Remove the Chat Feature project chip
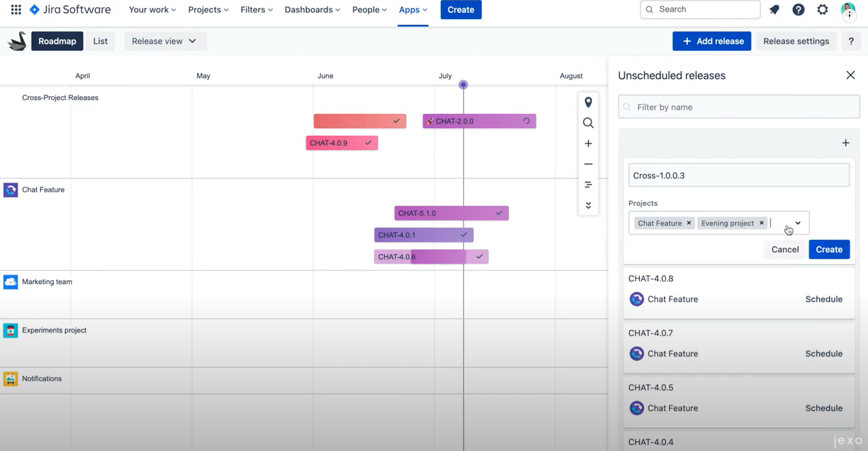Screen dimensions: 868x451 [x=688, y=223]
